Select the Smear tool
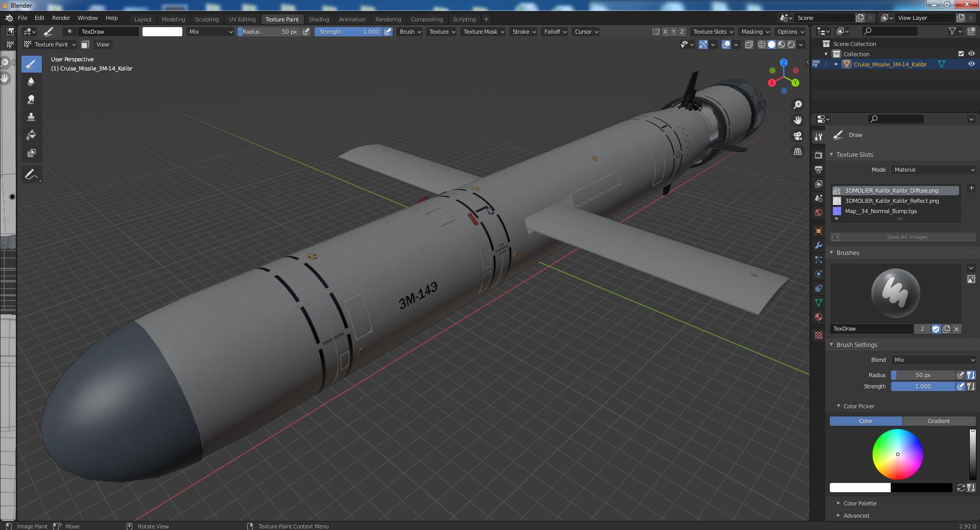 point(31,99)
